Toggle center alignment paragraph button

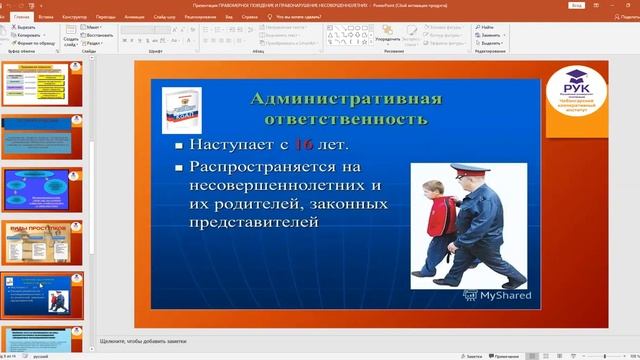coord(213,41)
